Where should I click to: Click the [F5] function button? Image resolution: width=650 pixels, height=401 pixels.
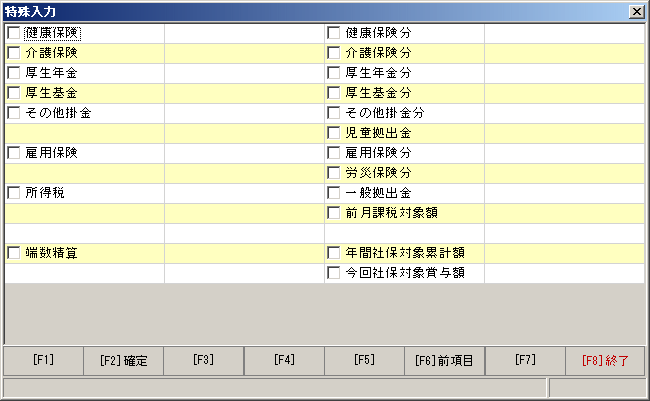(364, 361)
